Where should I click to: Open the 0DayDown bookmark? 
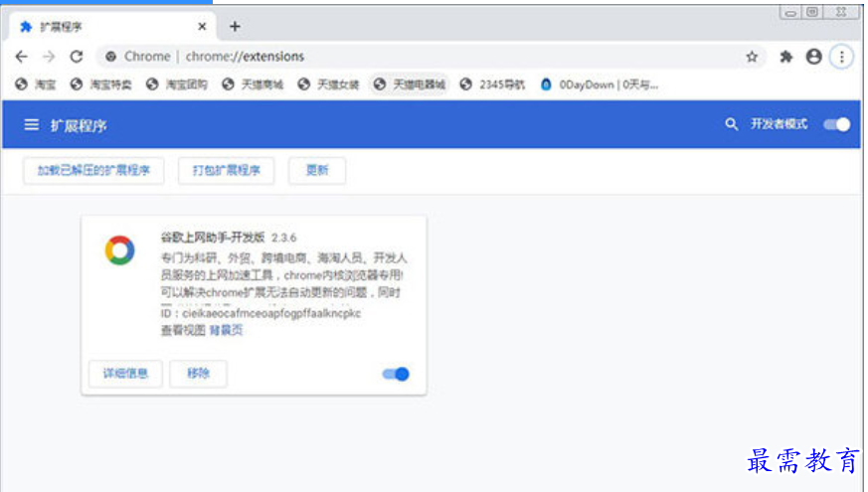(x=600, y=84)
